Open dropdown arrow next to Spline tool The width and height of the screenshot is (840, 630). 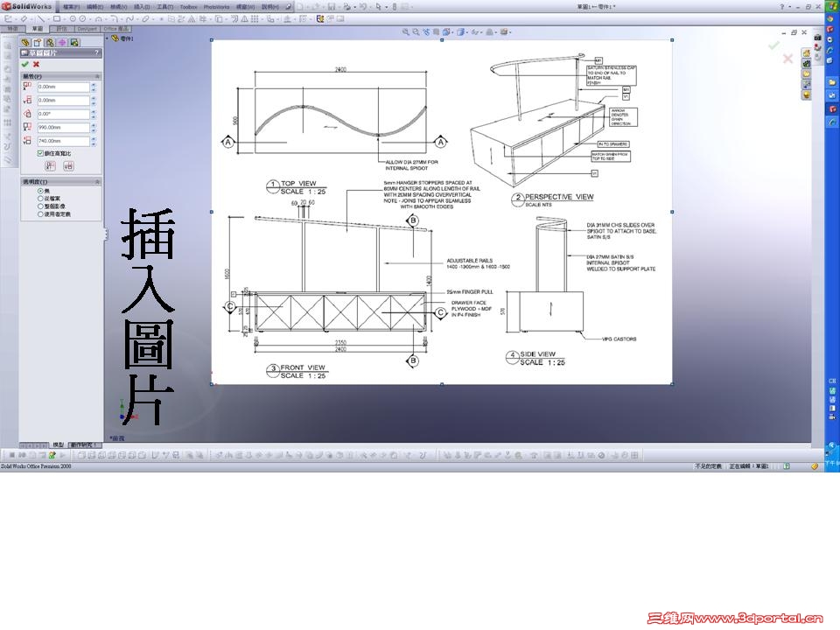(x=136, y=18)
